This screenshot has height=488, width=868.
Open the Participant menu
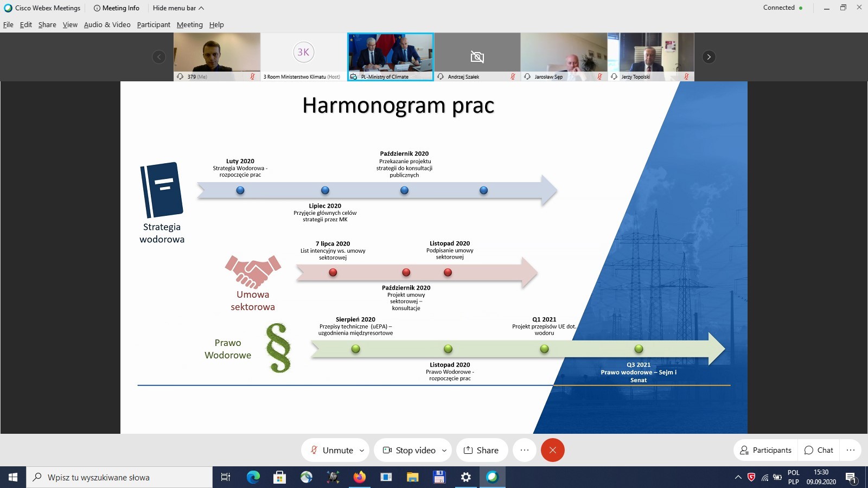154,24
